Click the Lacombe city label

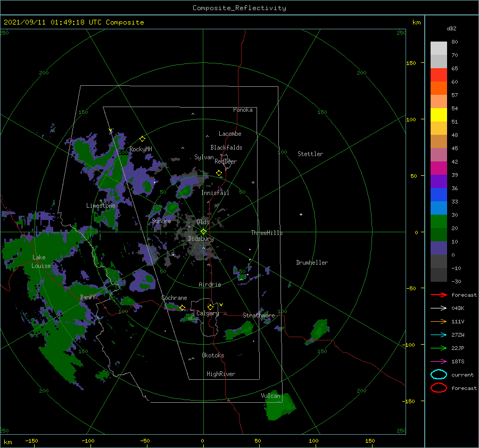[230, 134]
